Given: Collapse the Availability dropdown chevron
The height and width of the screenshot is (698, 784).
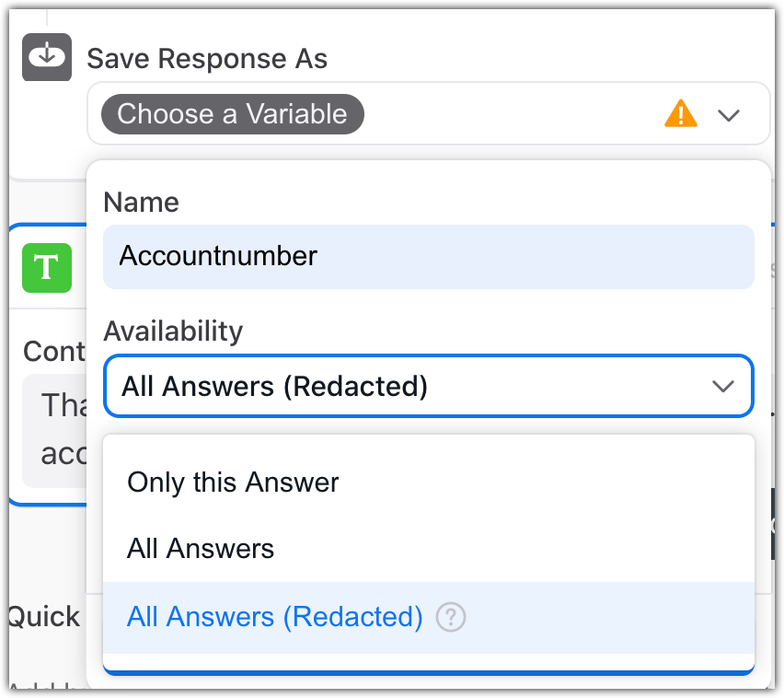Looking at the screenshot, I should coord(723,386).
